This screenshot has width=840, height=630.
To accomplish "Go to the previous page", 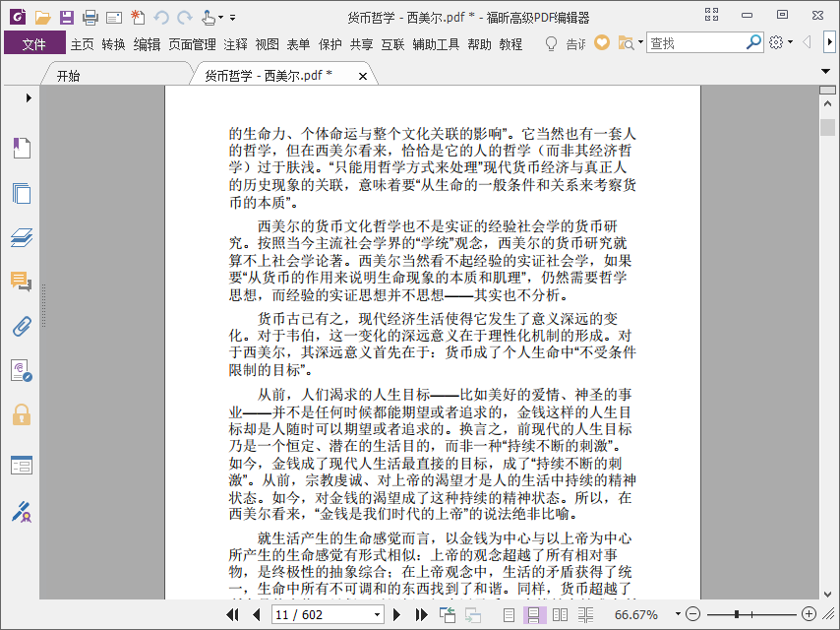I will (256, 614).
